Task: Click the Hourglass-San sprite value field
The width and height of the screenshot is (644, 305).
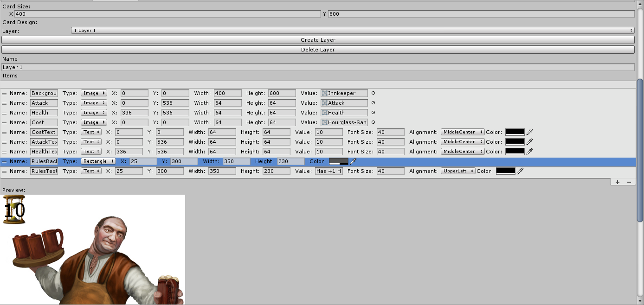Action: click(344, 122)
